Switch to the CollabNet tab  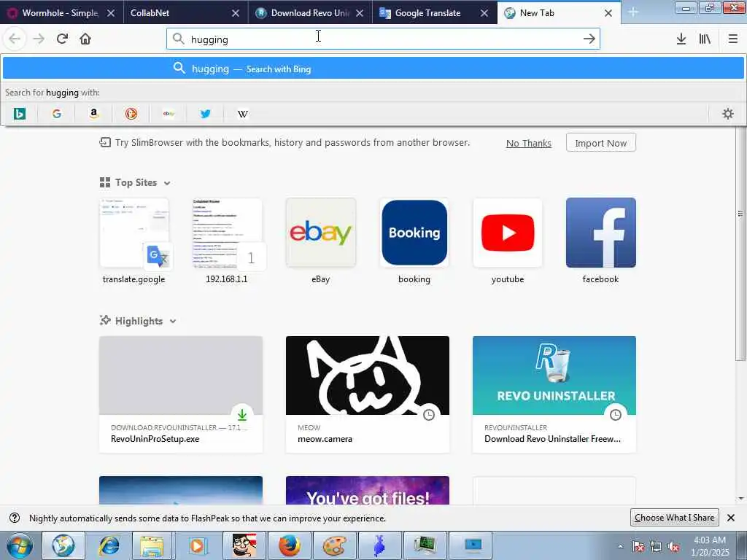pos(185,13)
